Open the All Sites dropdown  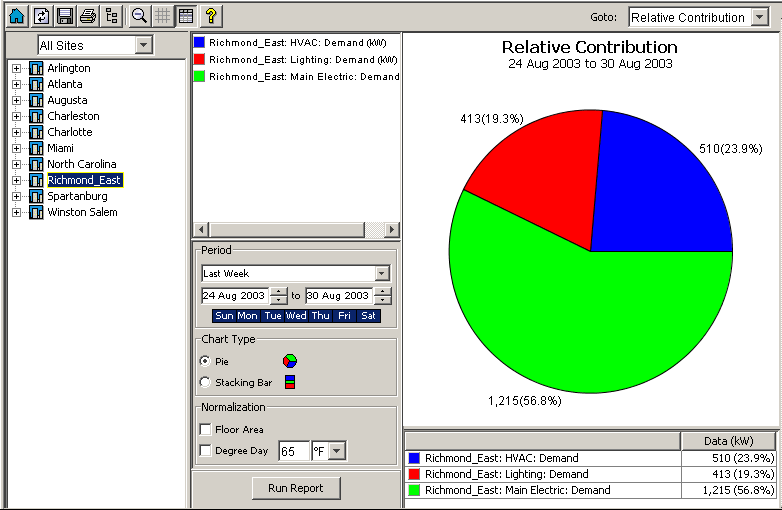[143, 45]
